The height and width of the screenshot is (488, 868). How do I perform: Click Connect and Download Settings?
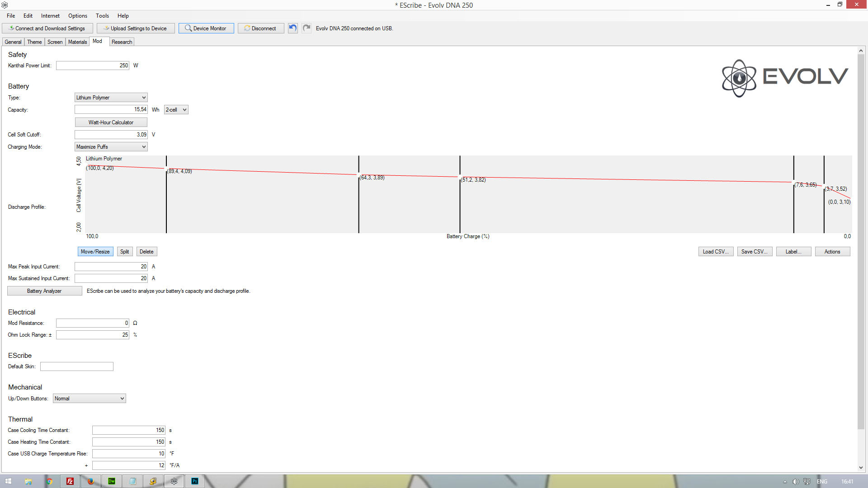(x=47, y=28)
